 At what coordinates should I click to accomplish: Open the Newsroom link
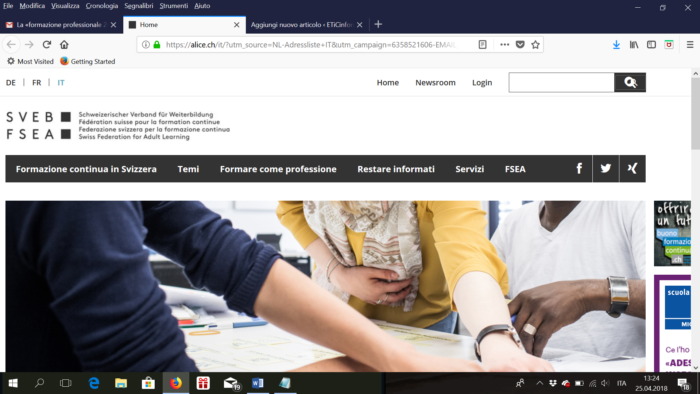[x=435, y=83]
